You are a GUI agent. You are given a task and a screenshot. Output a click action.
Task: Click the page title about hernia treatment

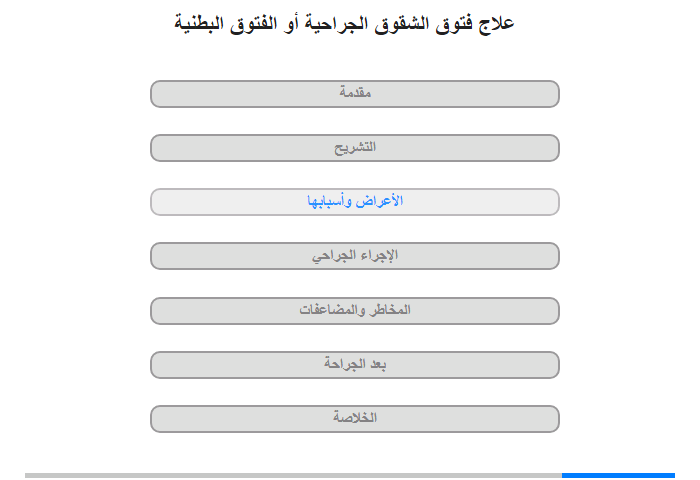click(x=343, y=22)
